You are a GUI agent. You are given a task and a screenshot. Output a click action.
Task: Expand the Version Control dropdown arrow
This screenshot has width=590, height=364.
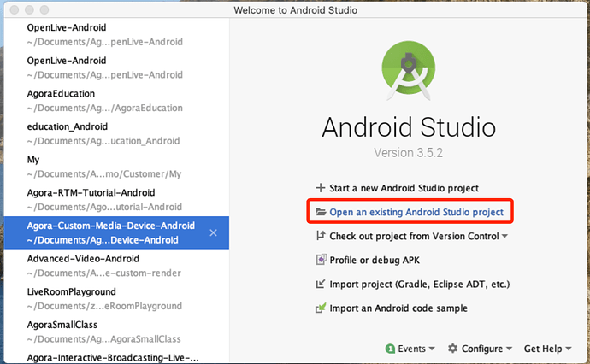[x=504, y=236]
